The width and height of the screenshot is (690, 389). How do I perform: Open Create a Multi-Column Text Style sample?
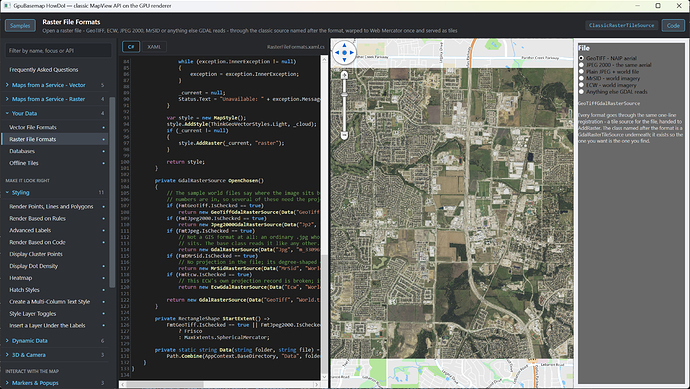point(55,301)
